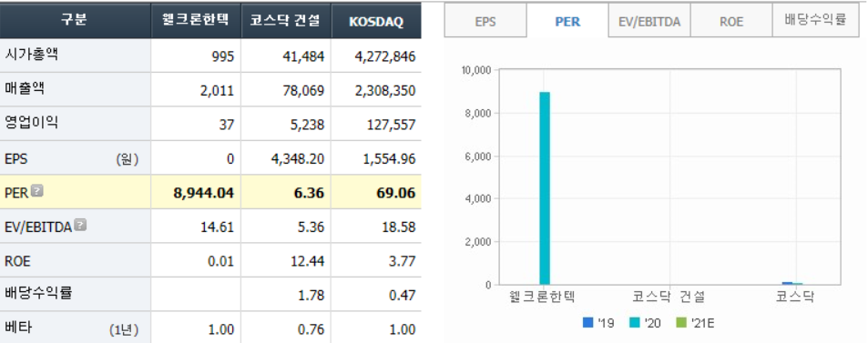868x343 pixels.
Task: Click the '21E legend color swatch
Action: [x=680, y=323]
